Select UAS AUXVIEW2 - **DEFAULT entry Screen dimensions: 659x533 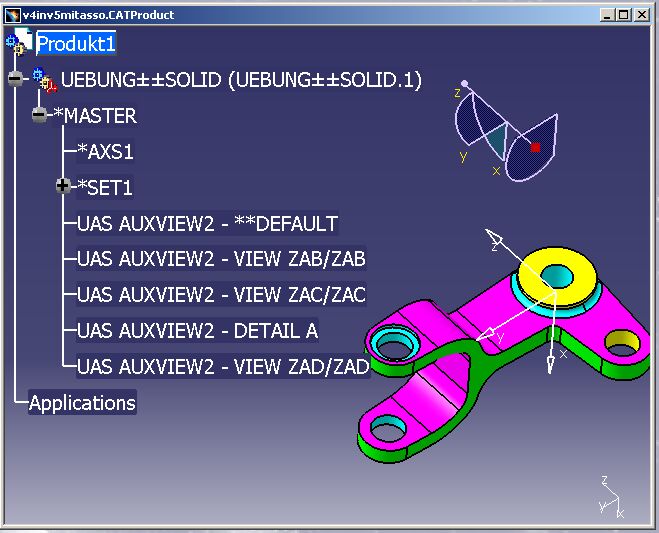point(207,223)
